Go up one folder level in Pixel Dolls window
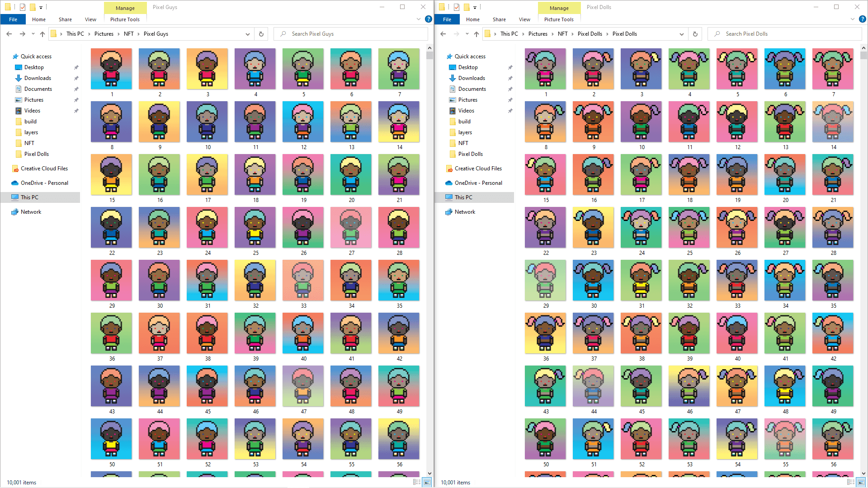The width and height of the screenshot is (868, 488). tap(476, 33)
